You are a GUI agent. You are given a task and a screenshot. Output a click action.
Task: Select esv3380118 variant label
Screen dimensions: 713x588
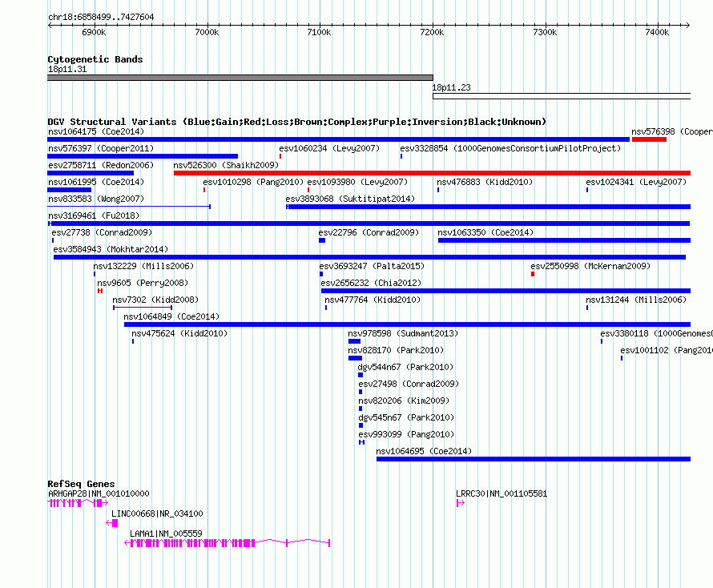(x=656, y=333)
